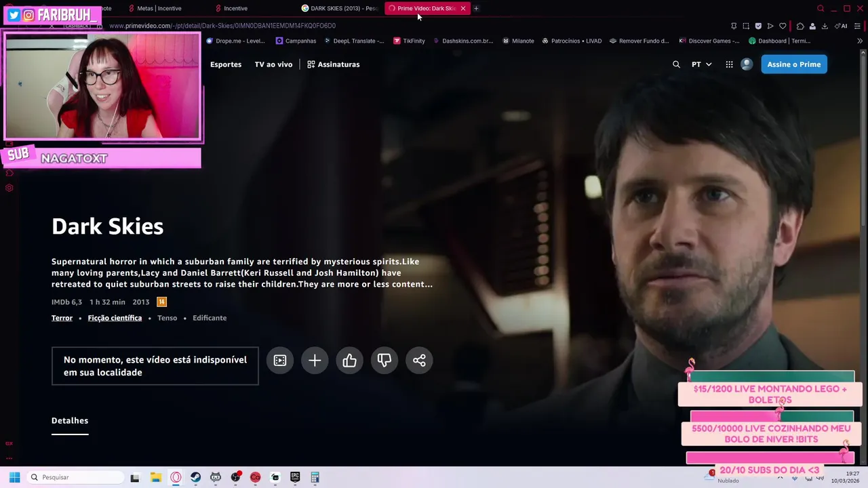Select the Detalhes tab
868x488 pixels.
pyautogui.click(x=70, y=421)
